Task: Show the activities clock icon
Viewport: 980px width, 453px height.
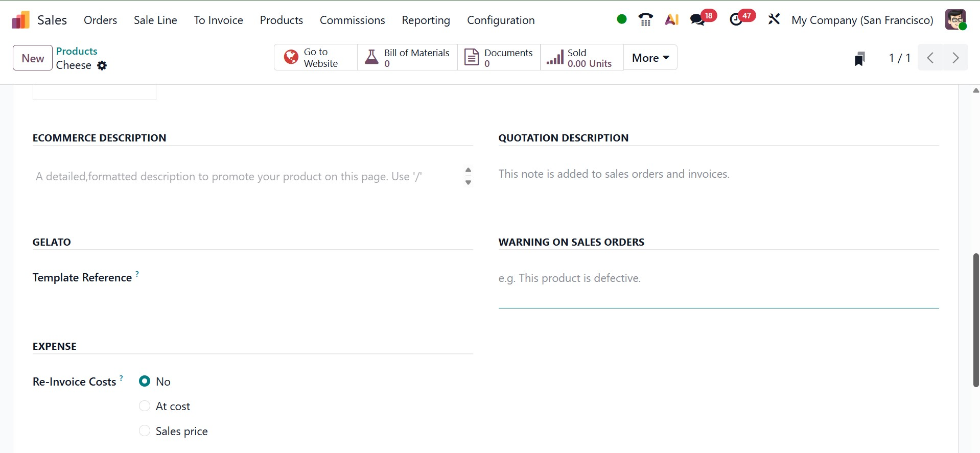Action: pyautogui.click(x=736, y=20)
